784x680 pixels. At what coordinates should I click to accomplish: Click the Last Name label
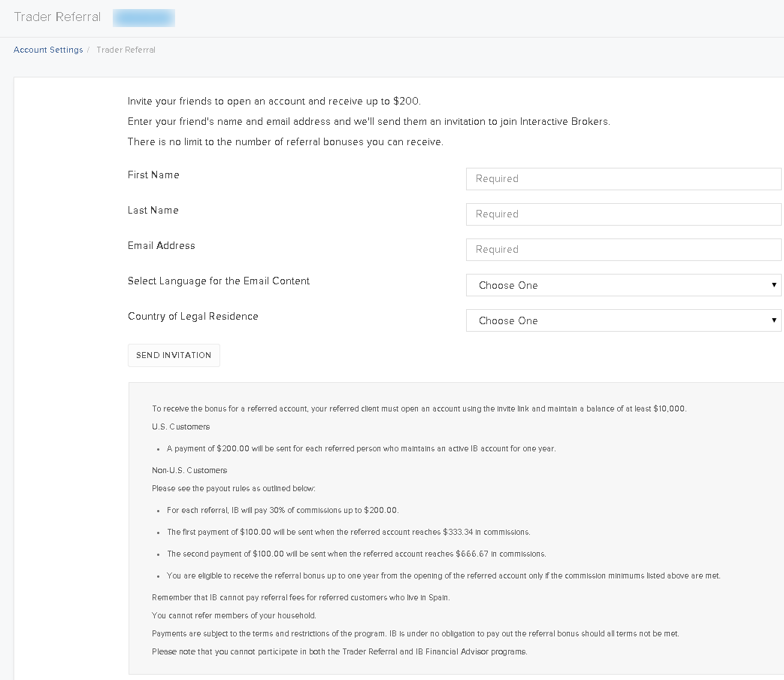click(153, 210)
